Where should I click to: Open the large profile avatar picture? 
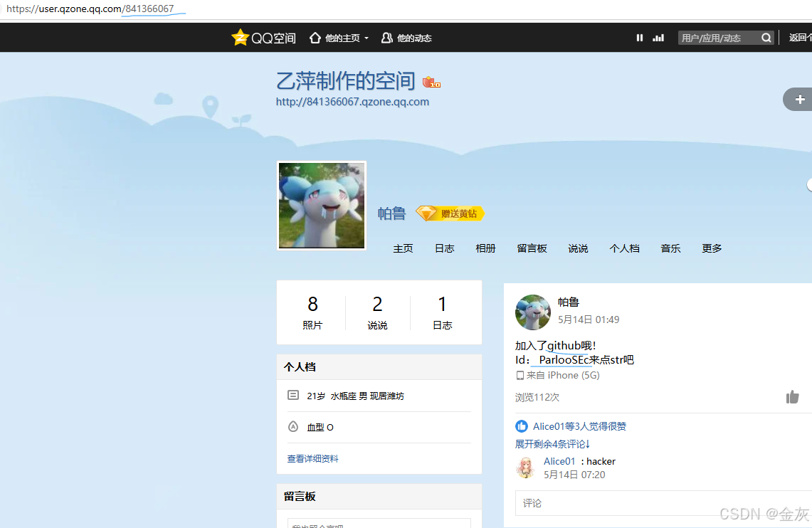point(322,206)
